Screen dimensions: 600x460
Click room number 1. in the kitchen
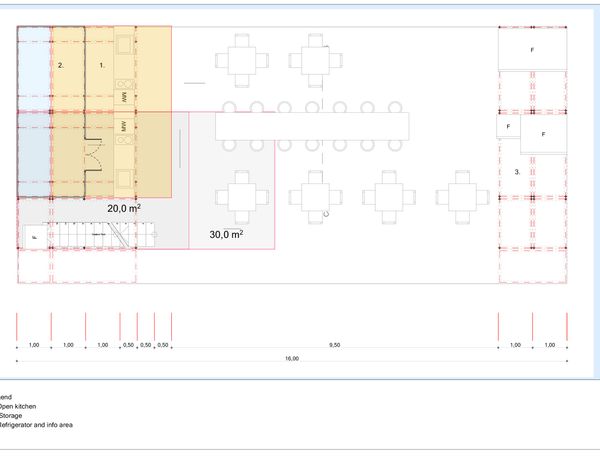(x=102, y=64)
